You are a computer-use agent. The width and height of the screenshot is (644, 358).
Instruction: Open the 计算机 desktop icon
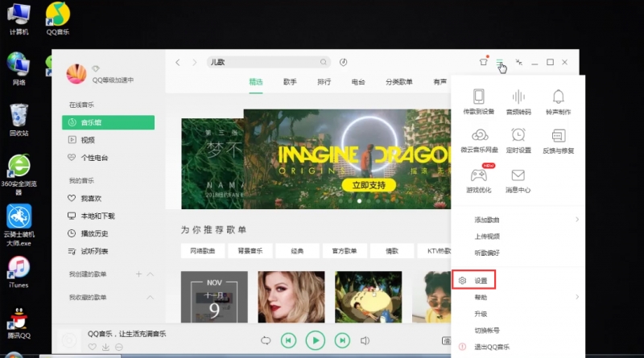click(x=19, y=19)
